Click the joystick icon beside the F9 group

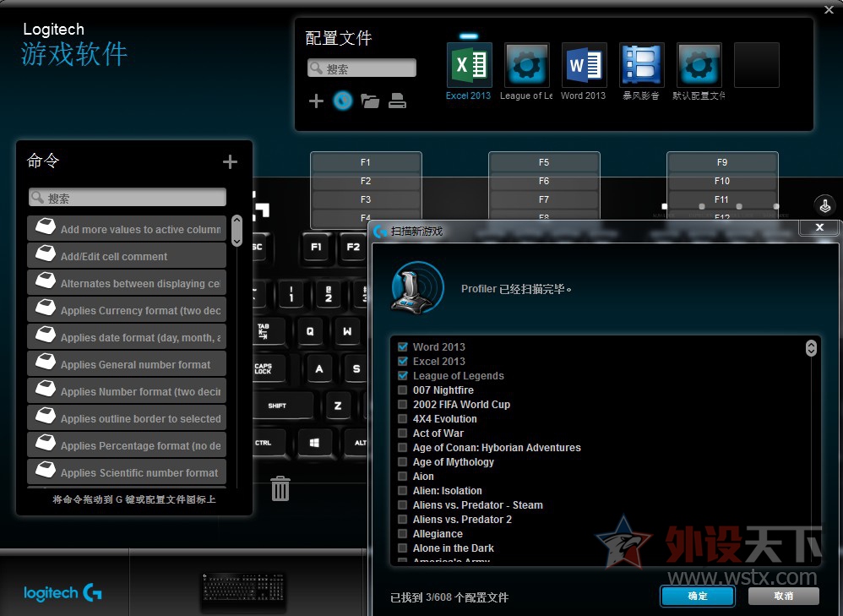pyautogui.click(x=825, y=205)
